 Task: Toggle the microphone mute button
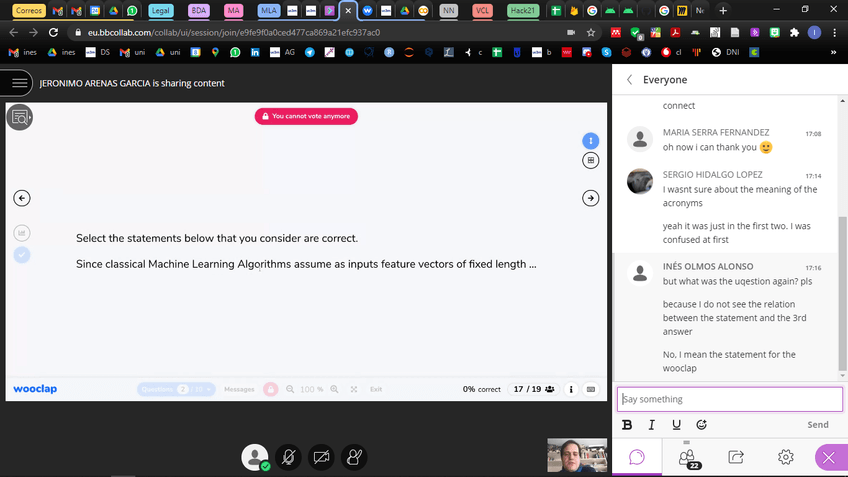tap(288, 457)
